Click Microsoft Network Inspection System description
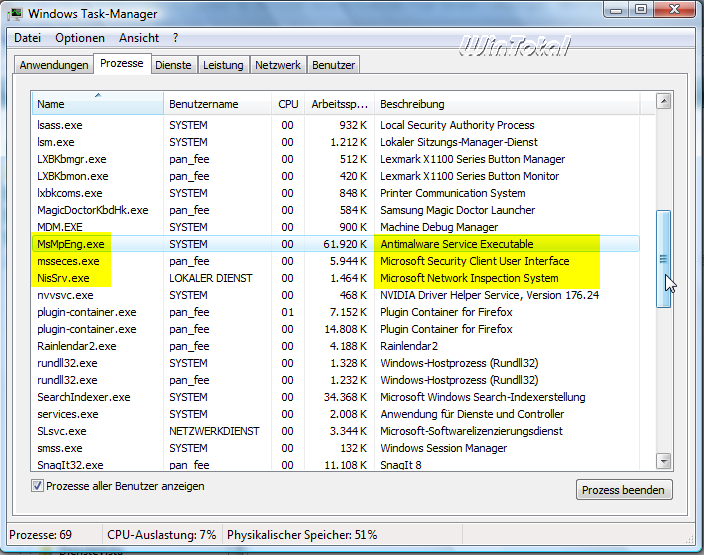This screenshot has width=704, height=555. 469,278
